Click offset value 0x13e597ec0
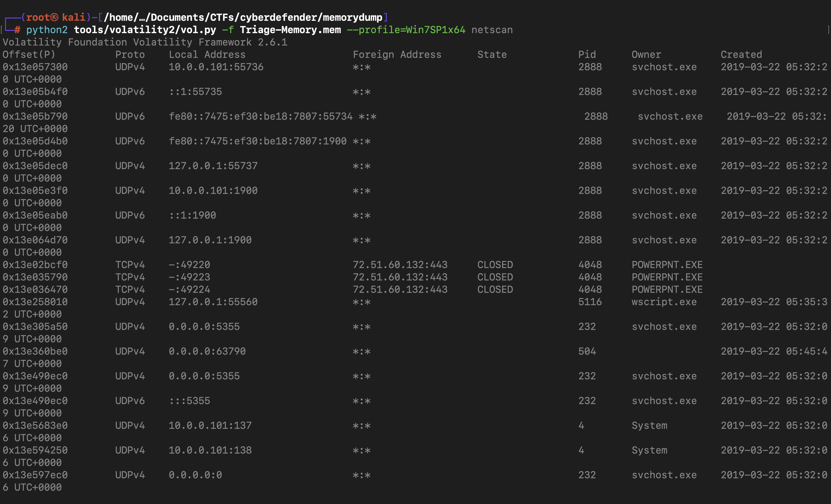The width and height of the screenshot is (831, 504). coord(35,475)
